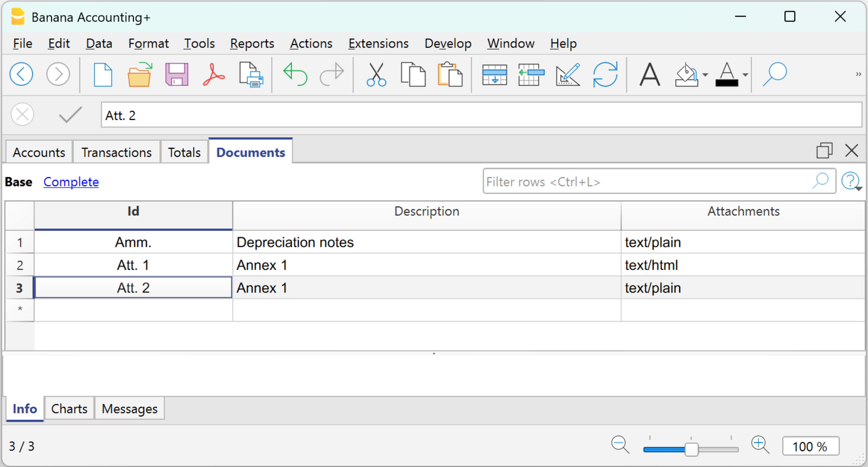Expand hidden toolbar items chevron
This screenshot has width=868, height=467.
coord(858,74)
